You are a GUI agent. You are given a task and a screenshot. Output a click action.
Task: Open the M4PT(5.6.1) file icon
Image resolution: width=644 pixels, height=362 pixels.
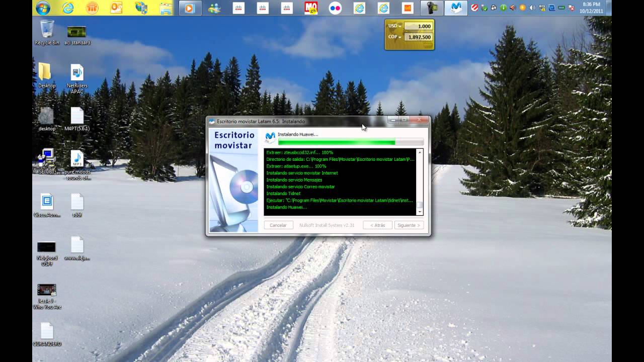77,119
